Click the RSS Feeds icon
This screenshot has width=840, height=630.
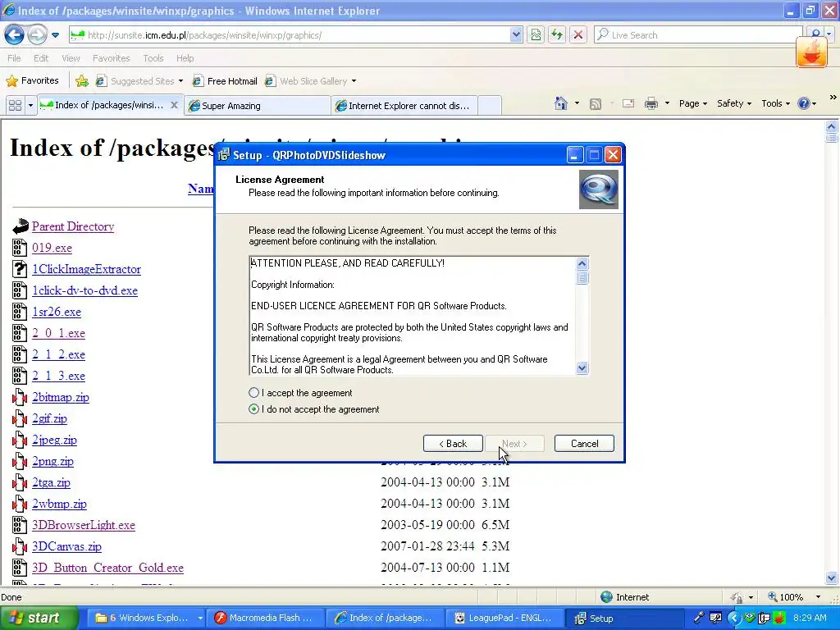(x=596, y=104)
